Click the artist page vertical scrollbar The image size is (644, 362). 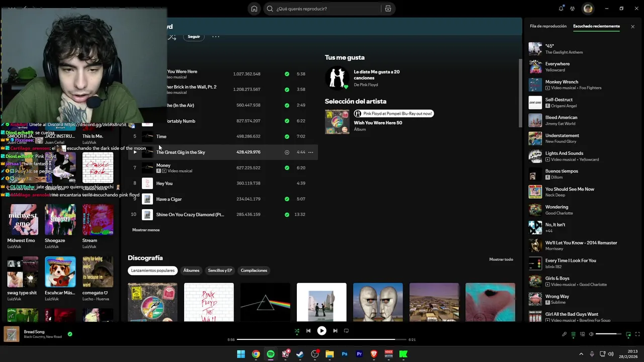[520, 93]
